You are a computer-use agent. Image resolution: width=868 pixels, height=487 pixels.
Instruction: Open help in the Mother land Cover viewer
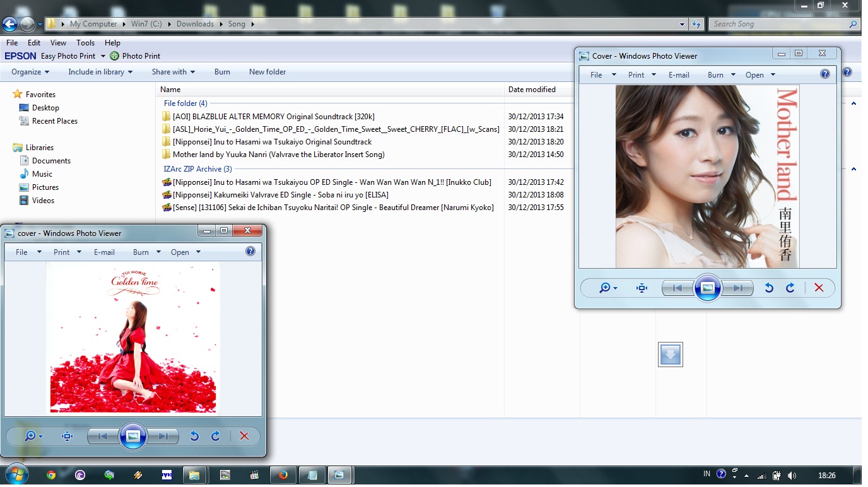coord(825,74)
